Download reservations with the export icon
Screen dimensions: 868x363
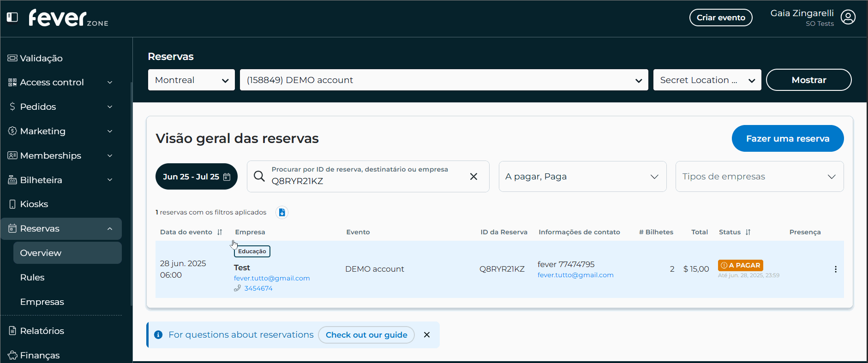point(282,212)
